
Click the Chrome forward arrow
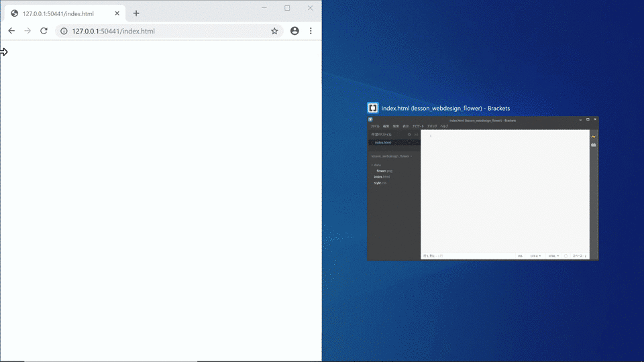click(28, 31)
